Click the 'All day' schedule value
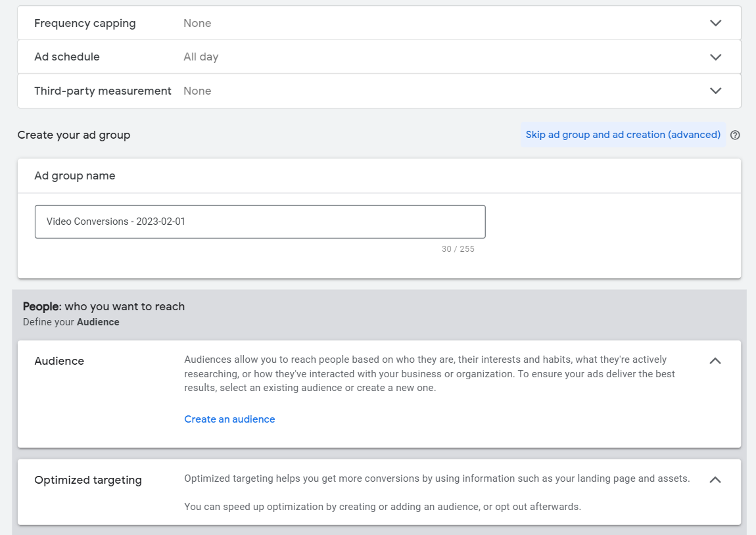The height and width of the screenshot is (535, 756). [201, 57]
